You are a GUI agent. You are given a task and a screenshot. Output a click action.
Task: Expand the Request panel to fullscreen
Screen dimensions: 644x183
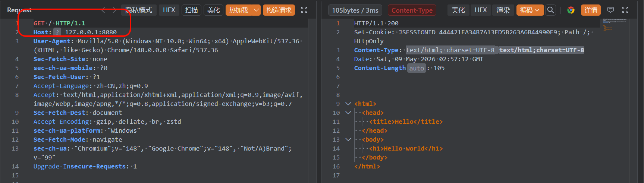[x=304, y=10]
